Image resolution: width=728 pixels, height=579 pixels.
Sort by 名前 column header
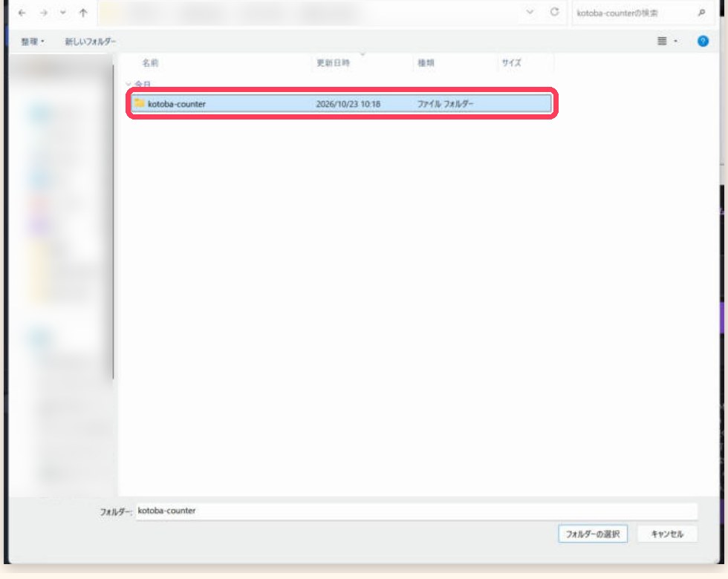click(x=150, y=62)
